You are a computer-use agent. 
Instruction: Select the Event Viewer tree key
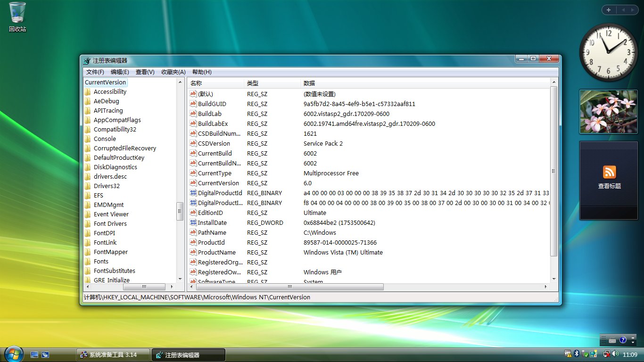point(111,214)
